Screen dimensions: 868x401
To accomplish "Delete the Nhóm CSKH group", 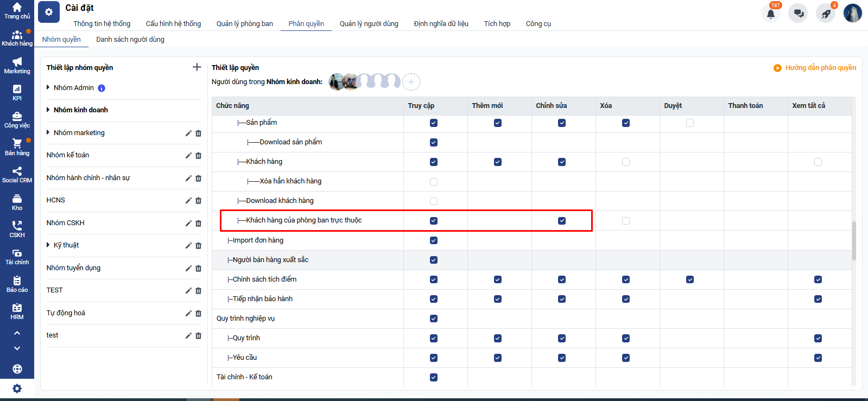I will [x=198, y=224].
